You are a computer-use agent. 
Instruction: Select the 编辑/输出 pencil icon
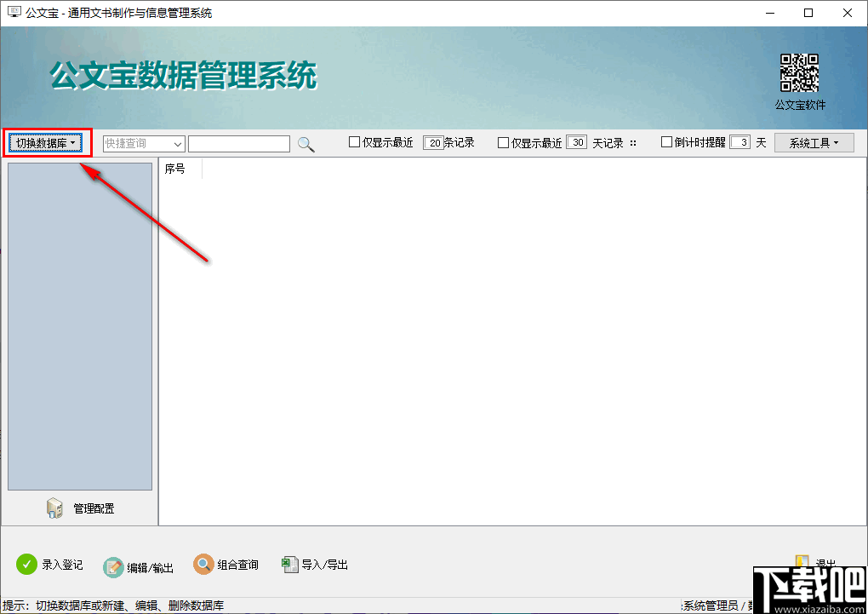(112, 567)
